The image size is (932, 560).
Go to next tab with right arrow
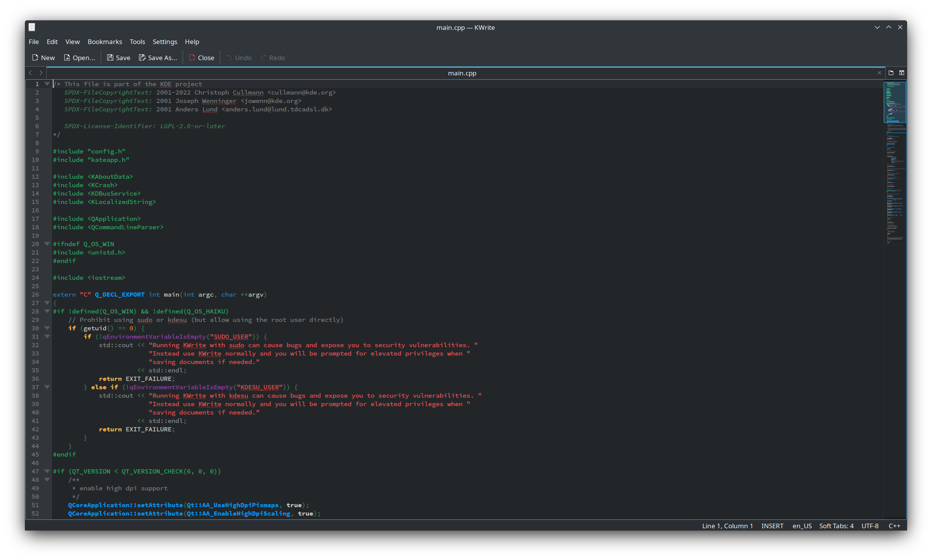tap(41, 73)
